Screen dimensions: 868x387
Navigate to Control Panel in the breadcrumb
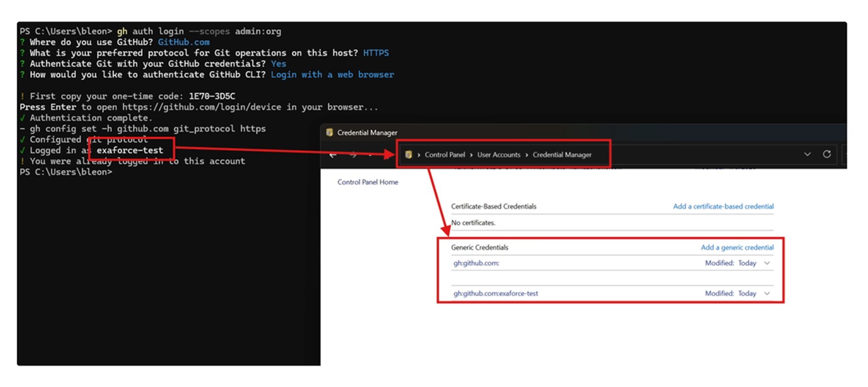[x=445, y=155]
